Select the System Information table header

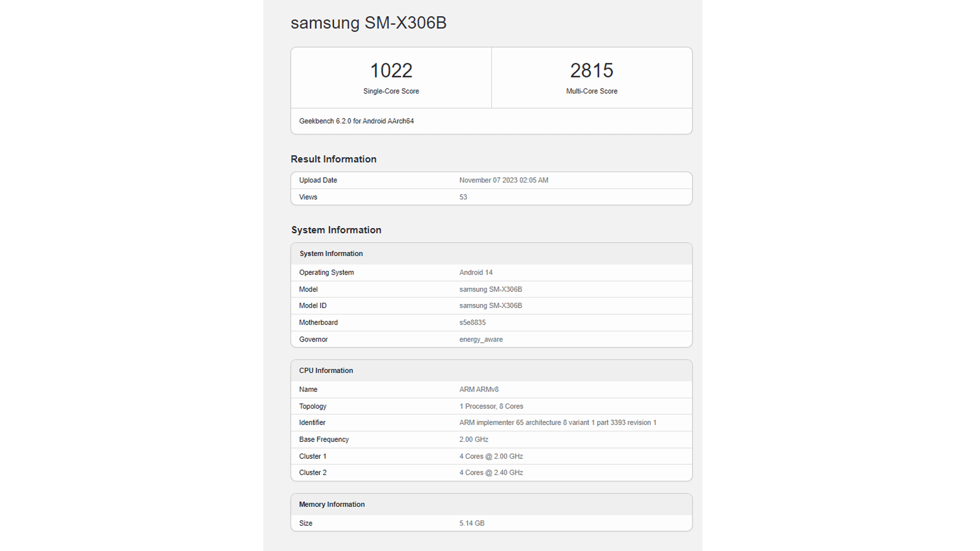pyautogui.click(x=331, y=253)
